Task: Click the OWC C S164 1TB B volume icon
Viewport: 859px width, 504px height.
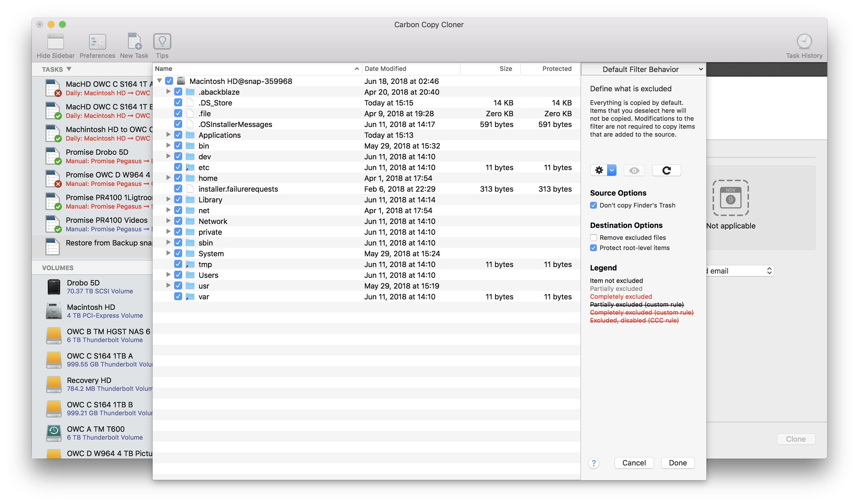Action: pyautogui.click(x=54, y=409)
